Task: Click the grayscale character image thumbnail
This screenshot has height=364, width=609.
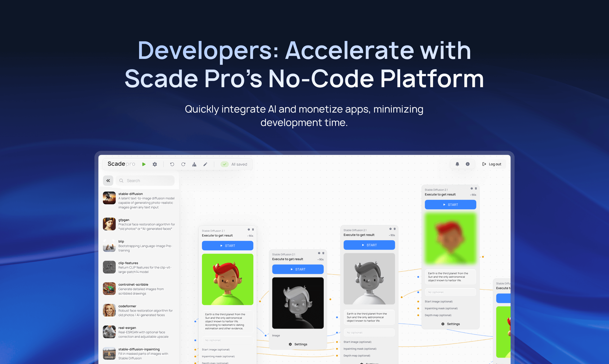Action: click(369, 279)
